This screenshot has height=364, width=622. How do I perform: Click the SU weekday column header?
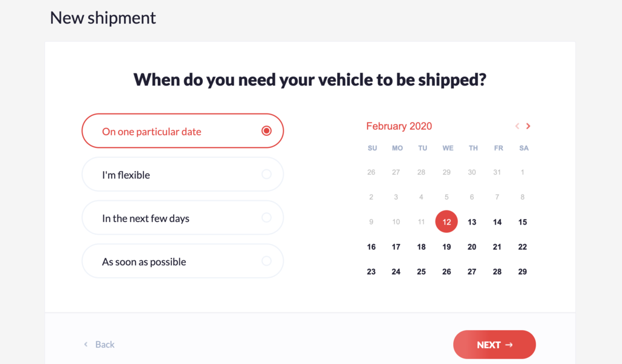click(x=371, y=147)
